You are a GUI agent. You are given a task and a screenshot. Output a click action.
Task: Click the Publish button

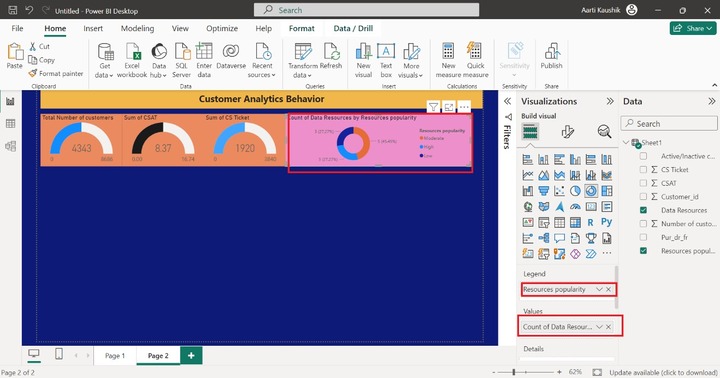coord(551,56)
